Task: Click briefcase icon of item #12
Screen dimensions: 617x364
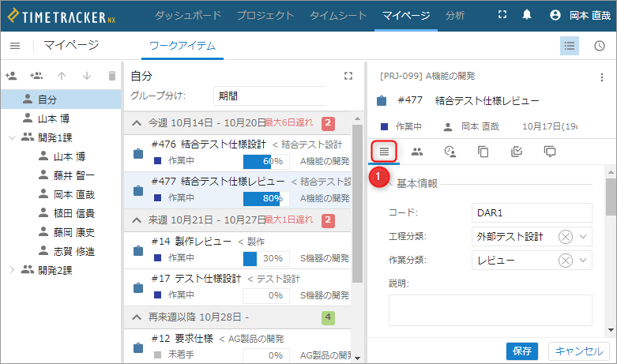Action: coord(138,347)
